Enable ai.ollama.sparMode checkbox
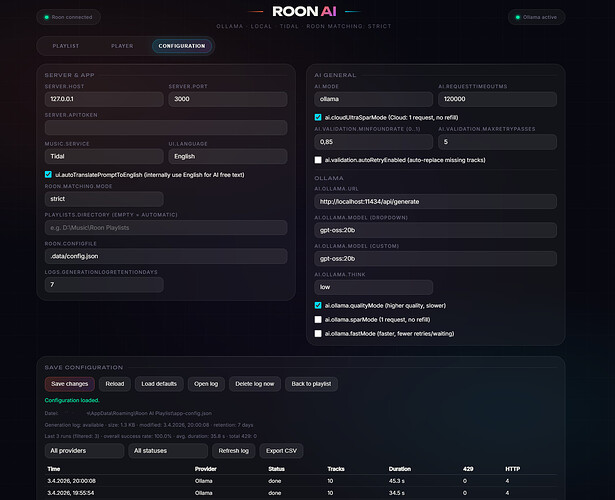Screen dimensions: 615x500 click(318, 320)
